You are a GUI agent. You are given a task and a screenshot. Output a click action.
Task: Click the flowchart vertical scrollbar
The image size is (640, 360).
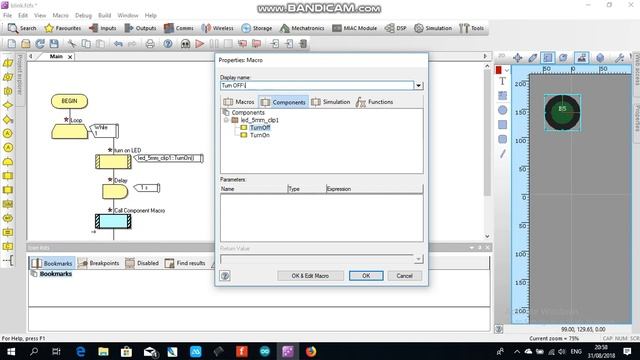[x=487, y=150]
